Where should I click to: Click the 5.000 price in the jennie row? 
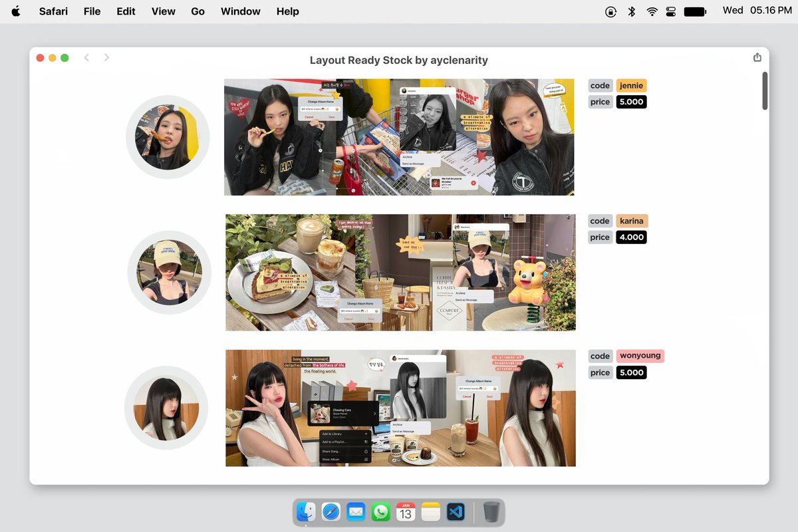click(x=631, y=102)
